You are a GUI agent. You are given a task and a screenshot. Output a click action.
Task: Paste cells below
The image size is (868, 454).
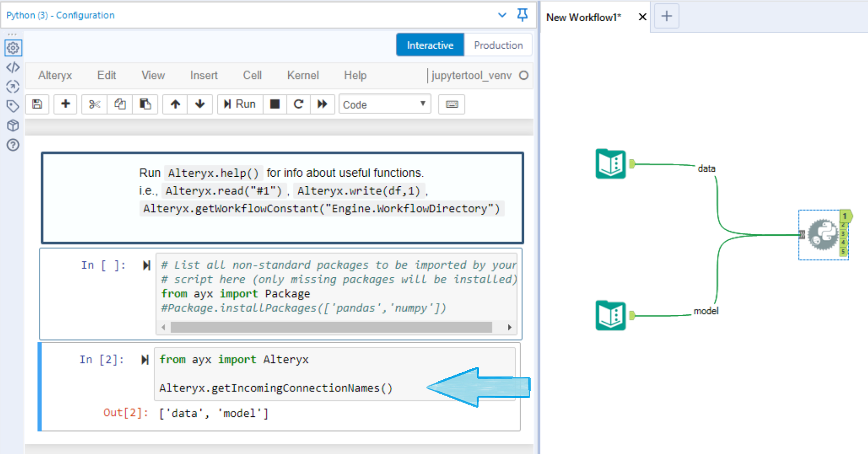(x=145, y=104)
